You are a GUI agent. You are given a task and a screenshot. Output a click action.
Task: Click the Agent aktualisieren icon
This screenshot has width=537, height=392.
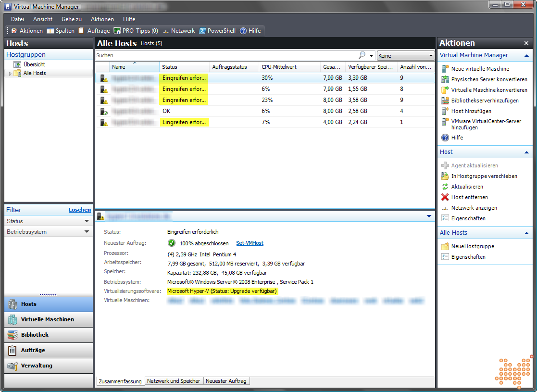445,165
